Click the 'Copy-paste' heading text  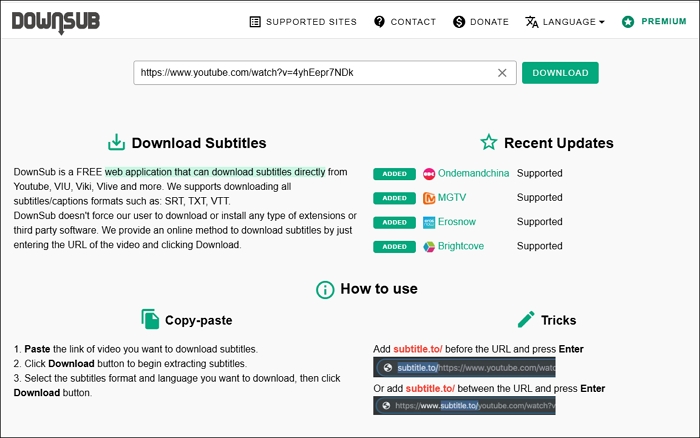[x=199, y=321]
